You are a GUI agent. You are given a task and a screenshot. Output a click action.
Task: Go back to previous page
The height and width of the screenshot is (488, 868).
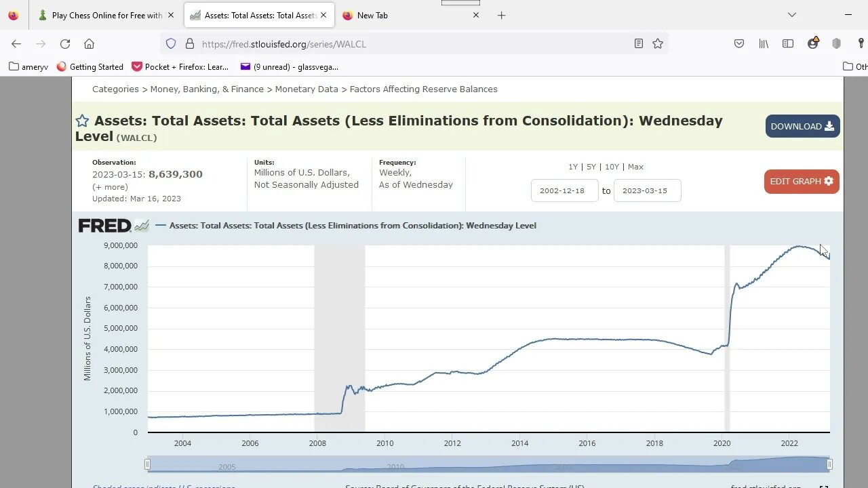tap(16, 43)
